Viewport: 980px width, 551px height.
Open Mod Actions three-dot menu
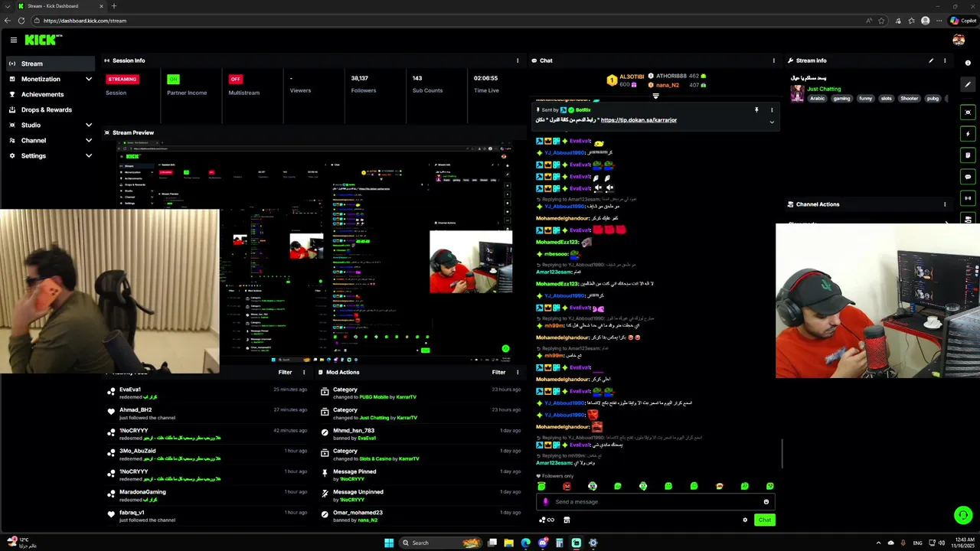(x=518, y=372)
